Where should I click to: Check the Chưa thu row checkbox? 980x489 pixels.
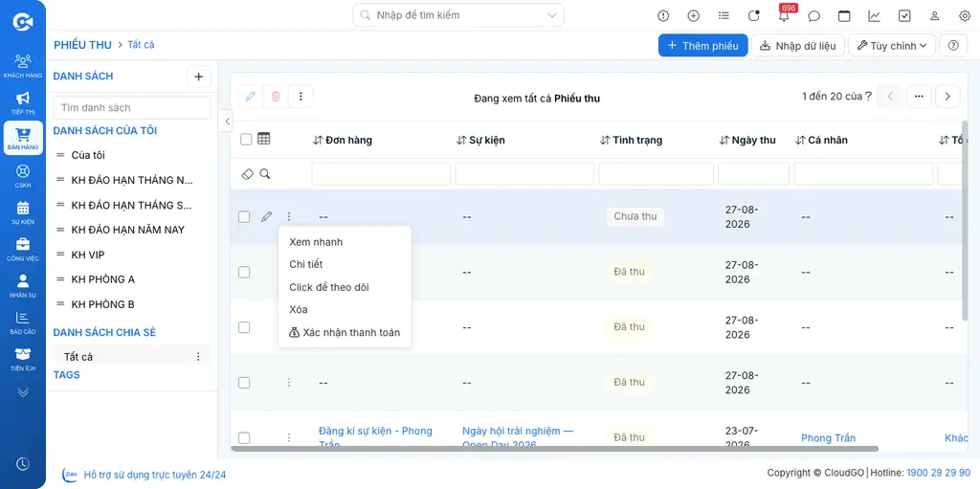click(x=244, y=217)
